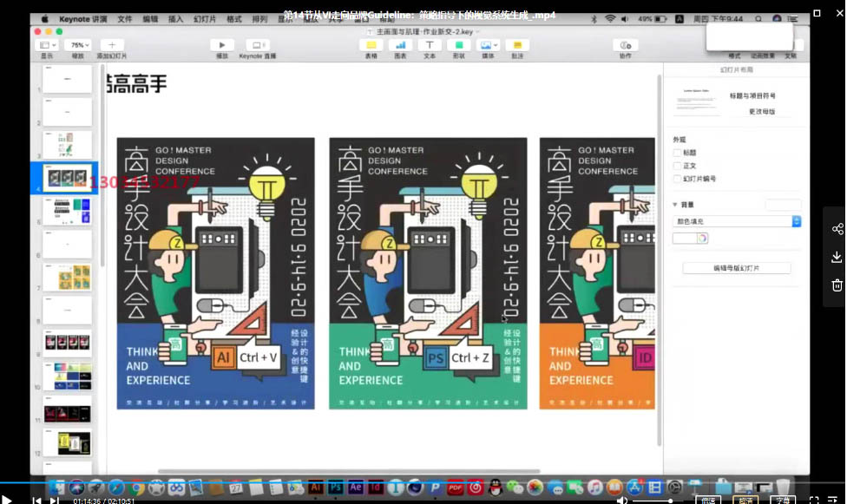Screen dimensions: 847x504
Task: Open the Apple menu
Action: pyautogui.click(x=45, y=19)
